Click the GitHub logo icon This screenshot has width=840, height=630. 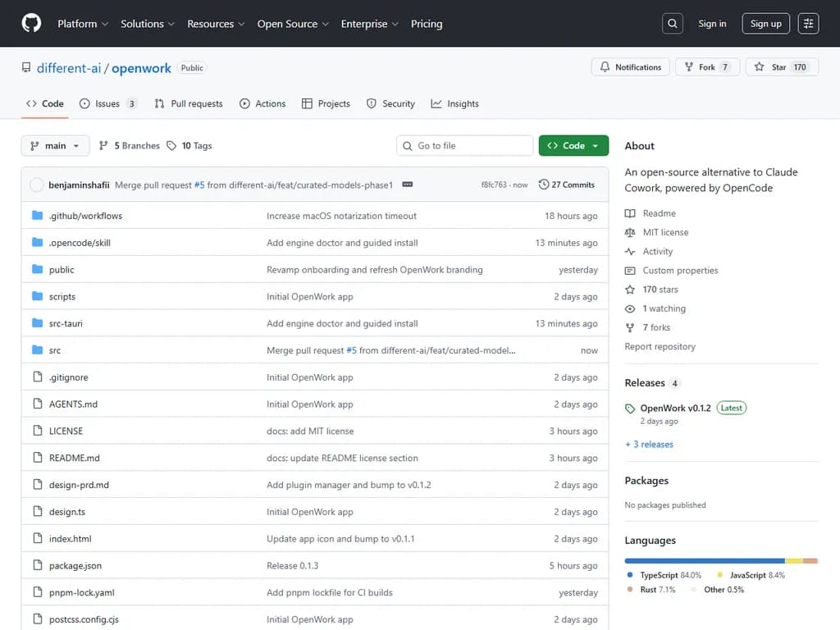pyautogui.click(x=31, y=24)
